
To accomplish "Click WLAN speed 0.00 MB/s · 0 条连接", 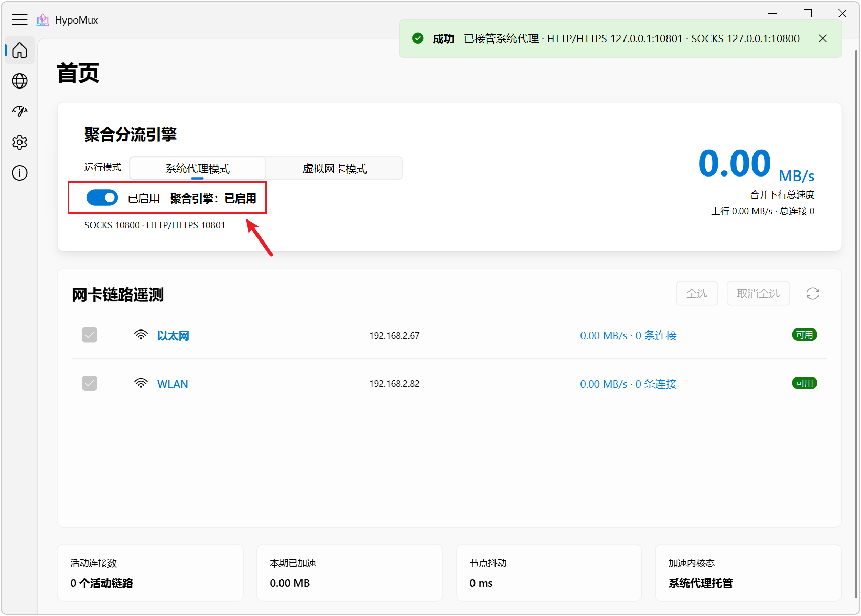I will coord(628,384).
